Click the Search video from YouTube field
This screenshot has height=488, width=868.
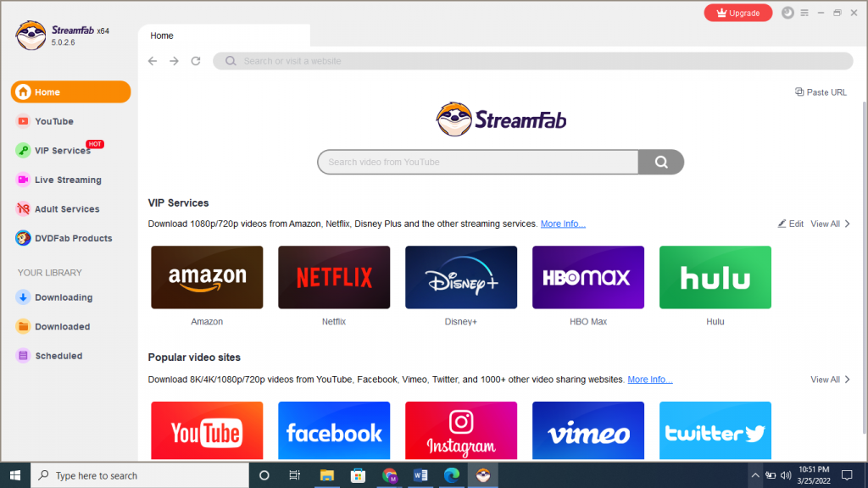point(477,162)
